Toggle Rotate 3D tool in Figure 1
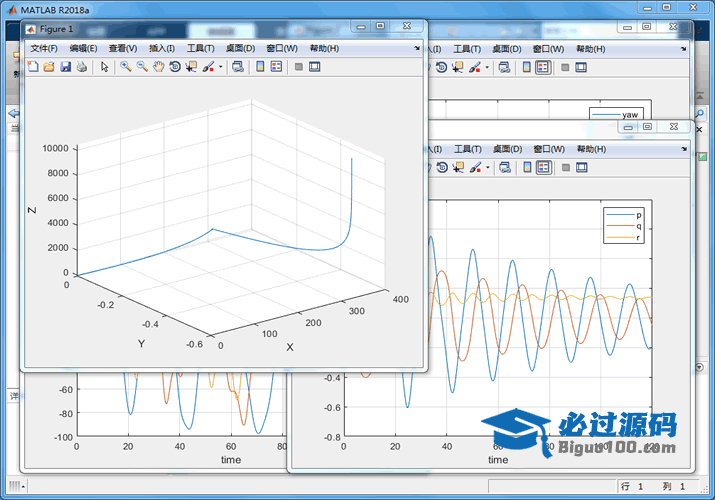This screenshot has width=715, height=500. (x=175, y=67)
